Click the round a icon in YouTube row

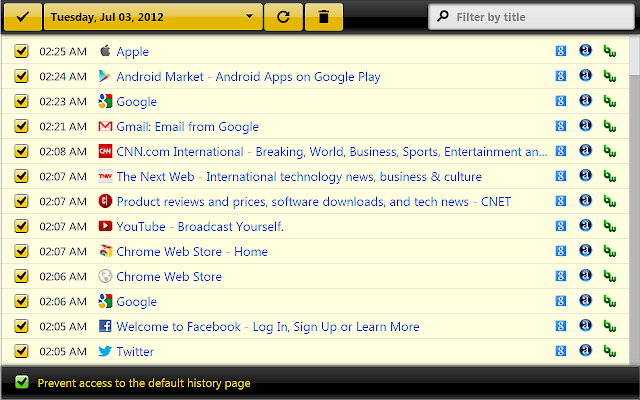[x=585, y=225]
